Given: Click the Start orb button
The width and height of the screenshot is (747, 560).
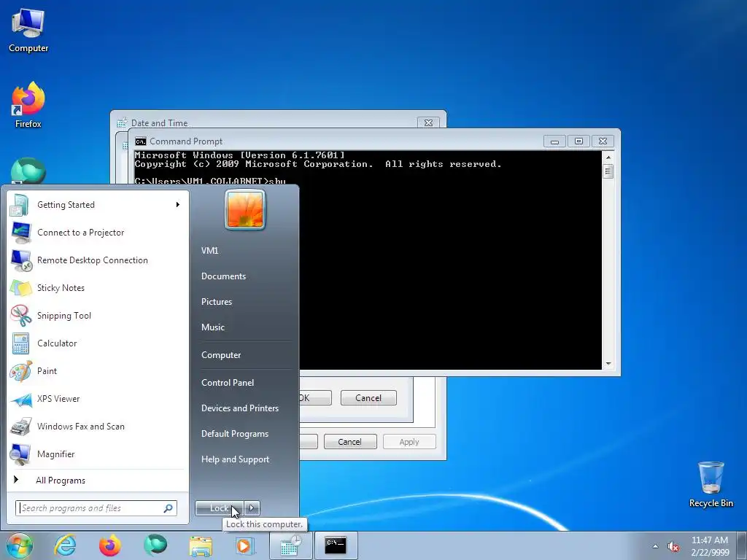Looking at the screenshot, I should tap(20, 545).
